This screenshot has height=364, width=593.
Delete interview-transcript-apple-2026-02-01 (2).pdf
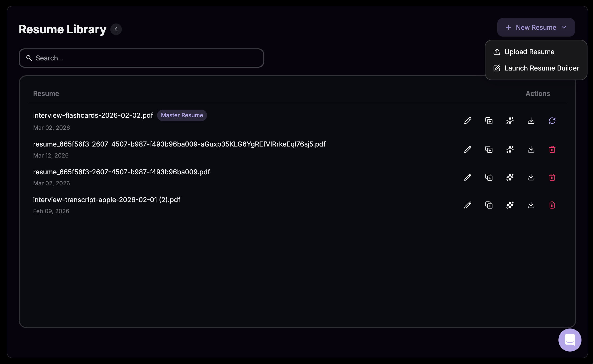pyautogui.click(x=552, y=205)
